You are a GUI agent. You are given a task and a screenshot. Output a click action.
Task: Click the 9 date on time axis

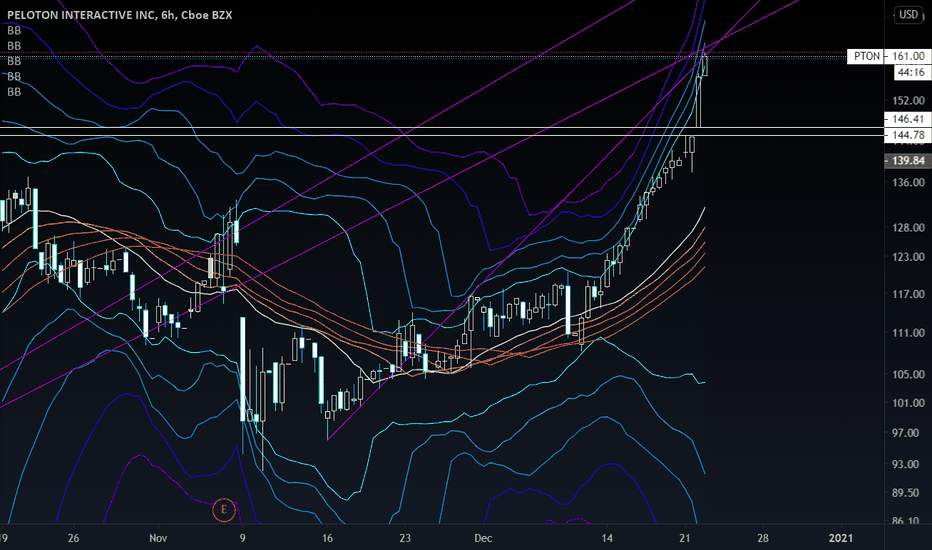tap(243, 538)
